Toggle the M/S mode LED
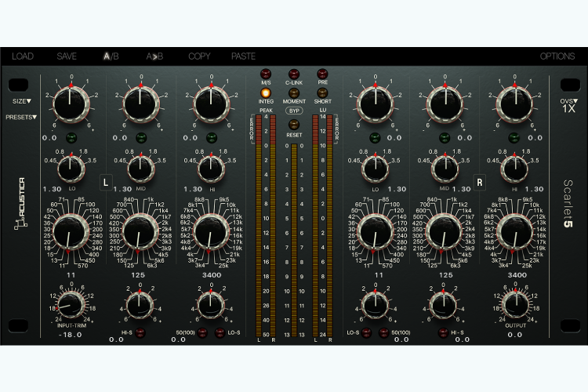Viewport: 588px width, 392px height. (266, 74)
